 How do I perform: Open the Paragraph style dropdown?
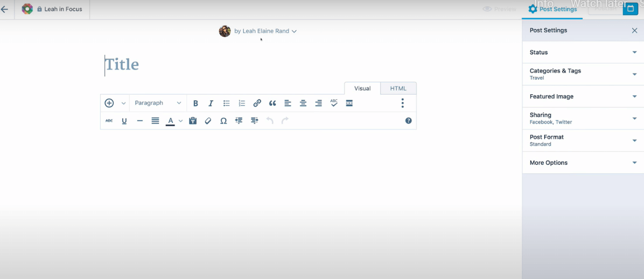tap(157, 103)
